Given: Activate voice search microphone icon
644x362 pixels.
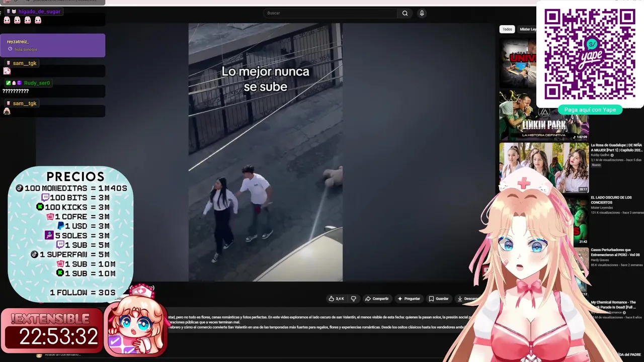Looking at the screenshot, I should click(x=422, y=13).
